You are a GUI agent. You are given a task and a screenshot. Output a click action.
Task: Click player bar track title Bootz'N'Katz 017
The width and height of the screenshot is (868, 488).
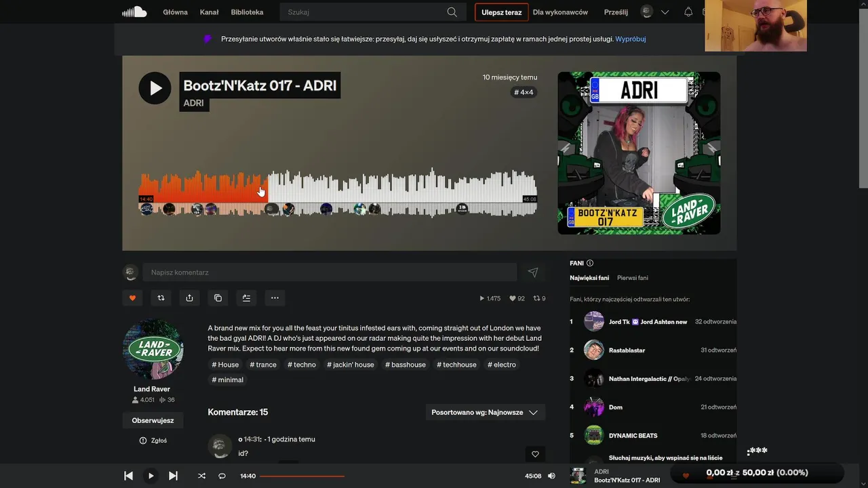[627, 481]
